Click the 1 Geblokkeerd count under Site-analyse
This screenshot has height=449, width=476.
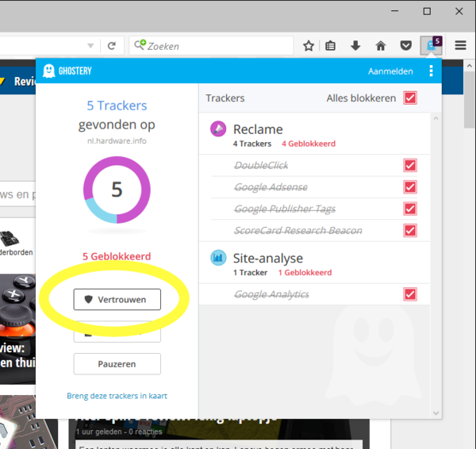tap(305, 273)
